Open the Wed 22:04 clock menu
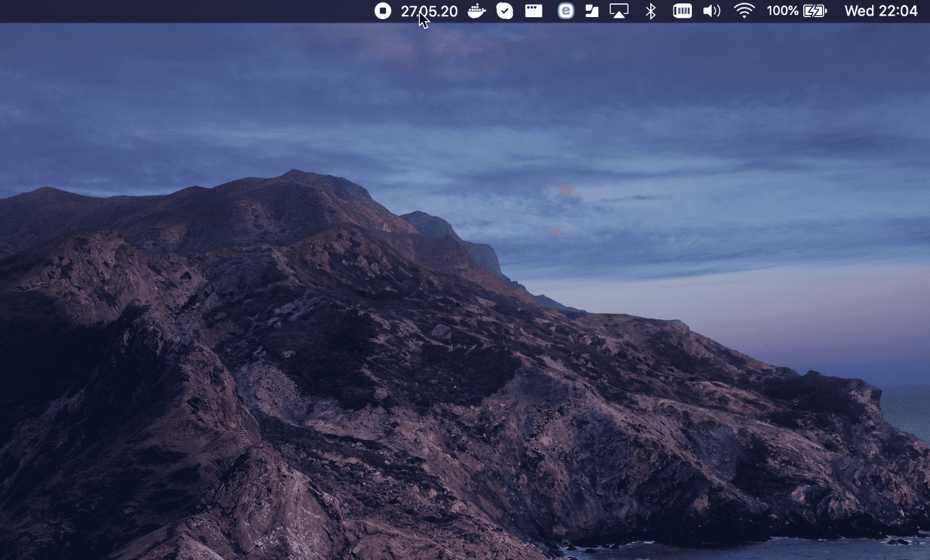930x560 pixels. [881, 11]
